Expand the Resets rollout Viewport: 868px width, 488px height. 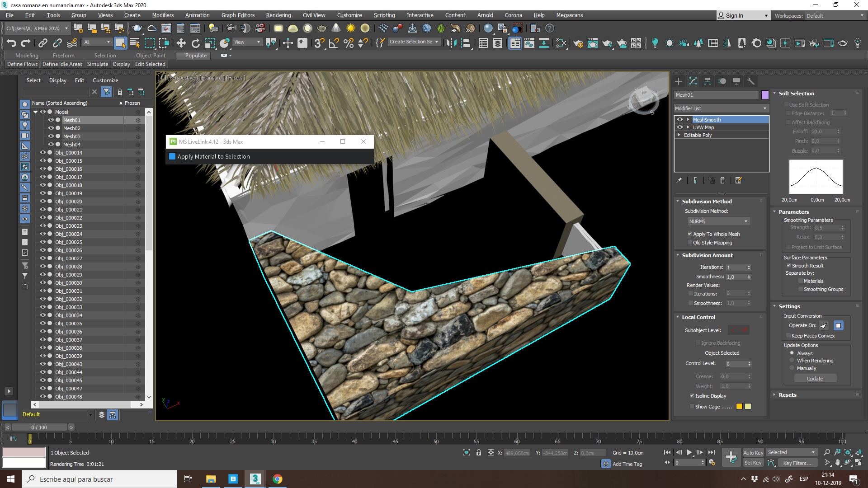[x=787, y=395]
